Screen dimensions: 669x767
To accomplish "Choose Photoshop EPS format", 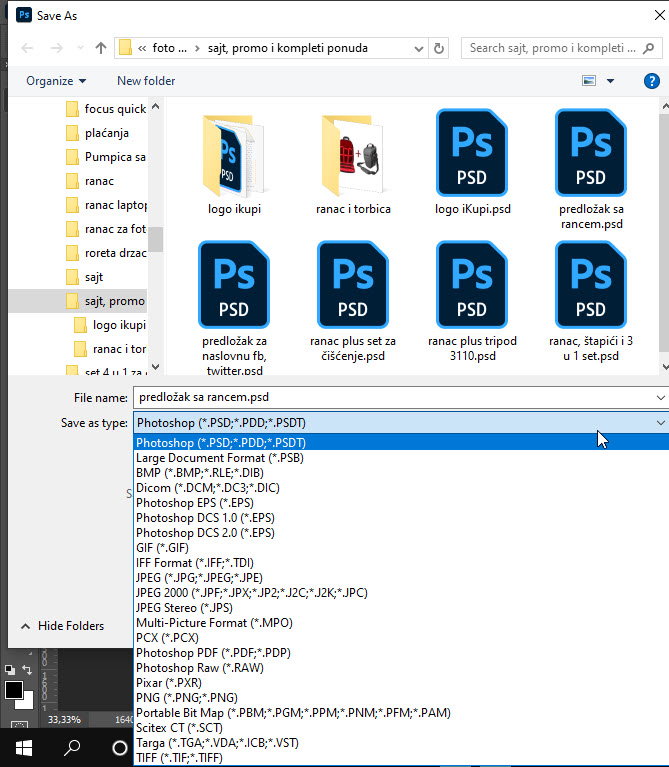I will 401,503.
